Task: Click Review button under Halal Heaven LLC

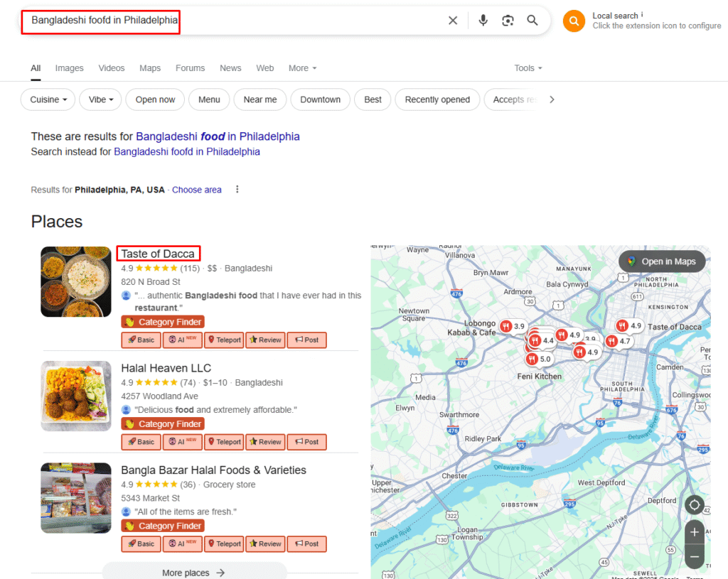Action: (266, 442)
